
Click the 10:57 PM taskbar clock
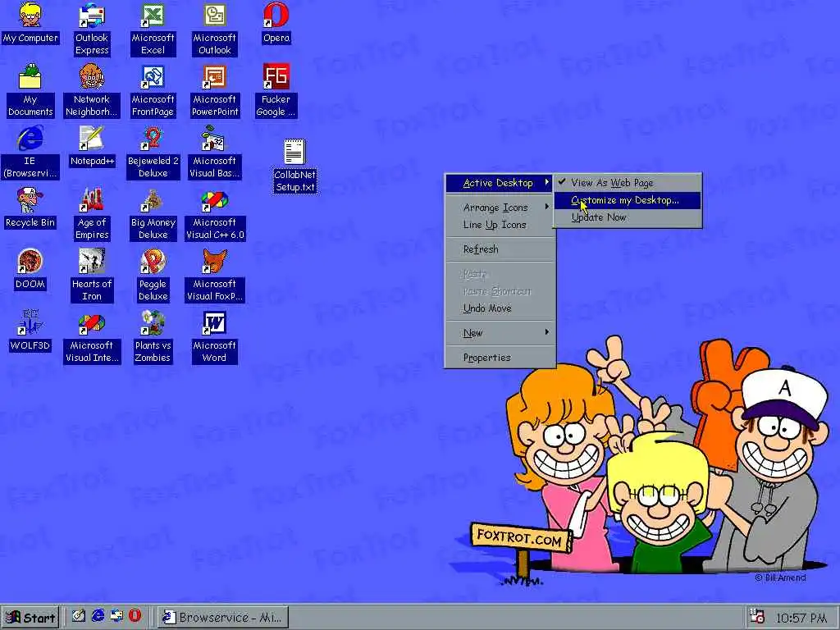(801, 619)
